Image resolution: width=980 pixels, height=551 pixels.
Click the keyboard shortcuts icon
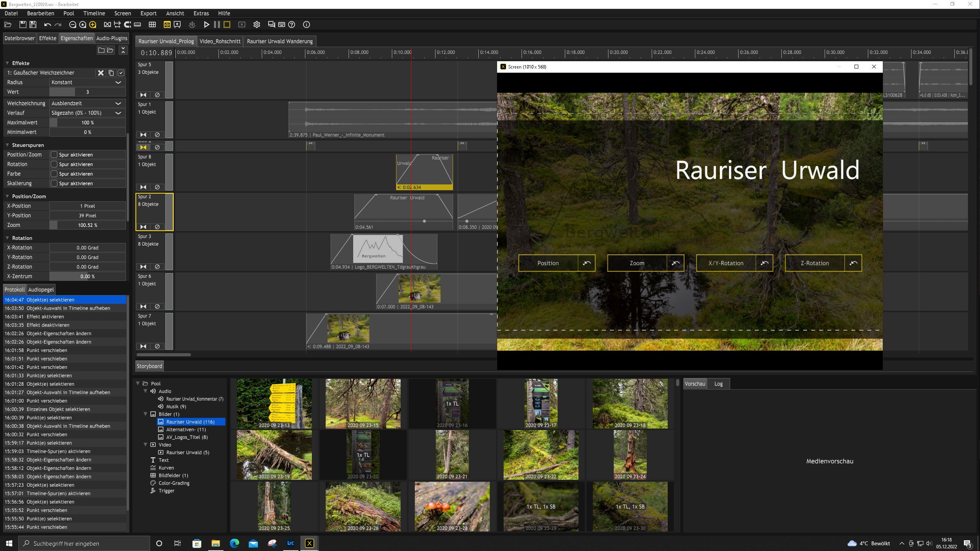[x=282, y=24]
